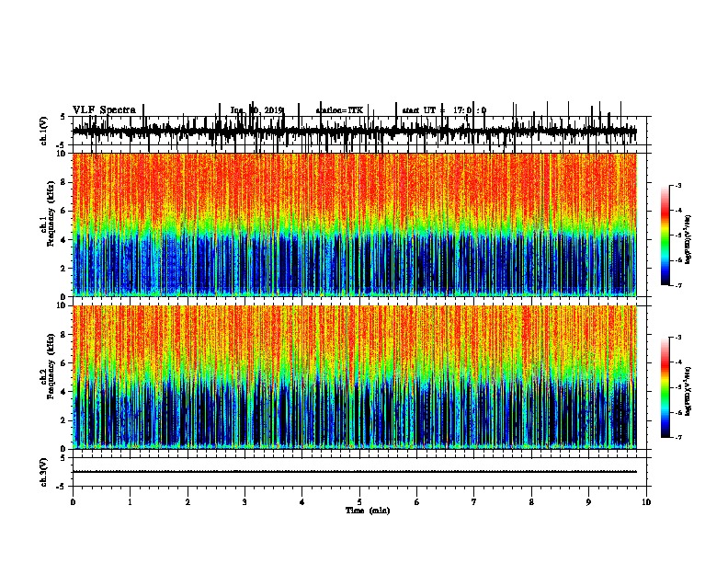Viewport: 728px width, 563px height.
Task: Click the ch.1 spectrogram color bar
Action: (665, 236)
